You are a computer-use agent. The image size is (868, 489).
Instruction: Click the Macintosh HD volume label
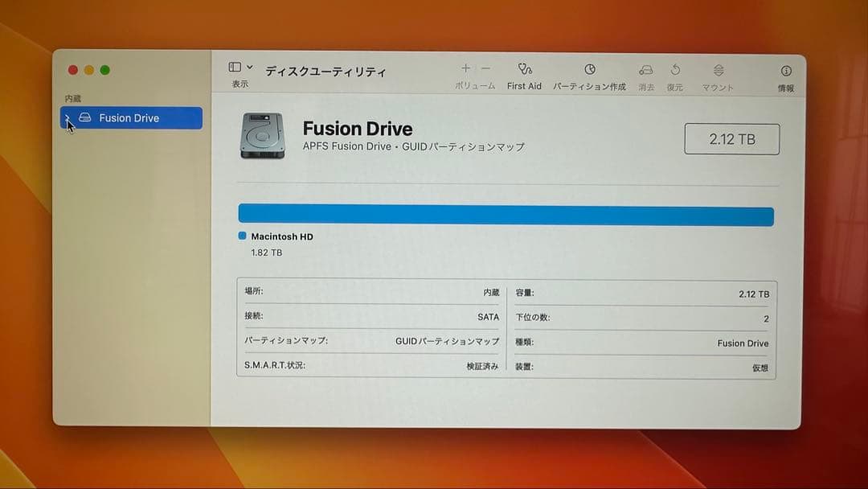(x=282, y=236)
